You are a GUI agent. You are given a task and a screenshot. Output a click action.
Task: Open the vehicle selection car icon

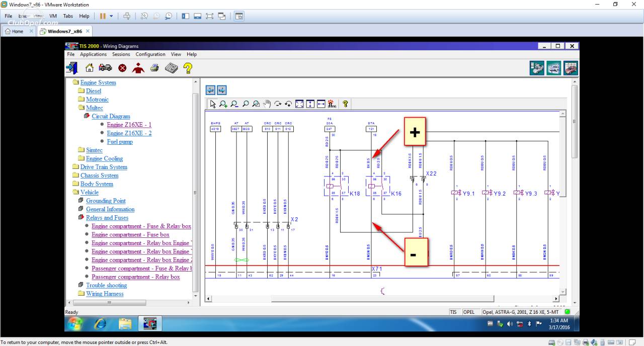pos(105,68)
